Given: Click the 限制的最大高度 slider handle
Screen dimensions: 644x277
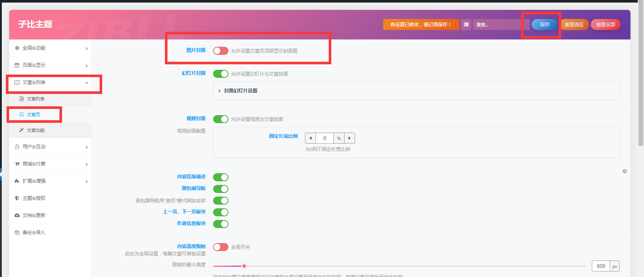Looking at the screenshot, I should pyautogui.click(x=244, y=266).
